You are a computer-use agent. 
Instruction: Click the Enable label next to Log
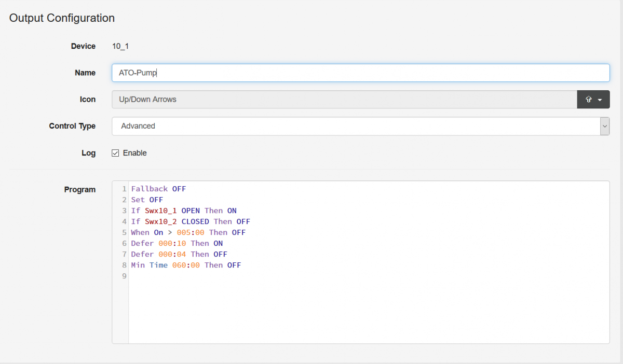point(134,153)
